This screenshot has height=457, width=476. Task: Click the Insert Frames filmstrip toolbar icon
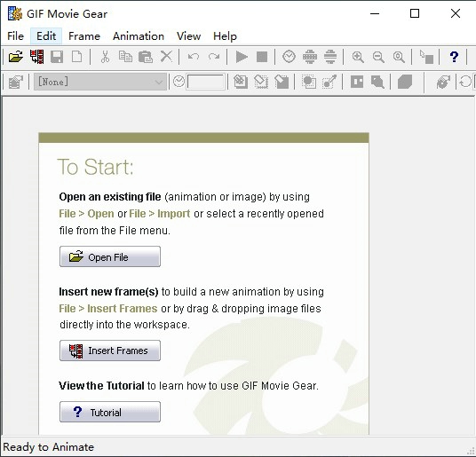tap(36, 57)
